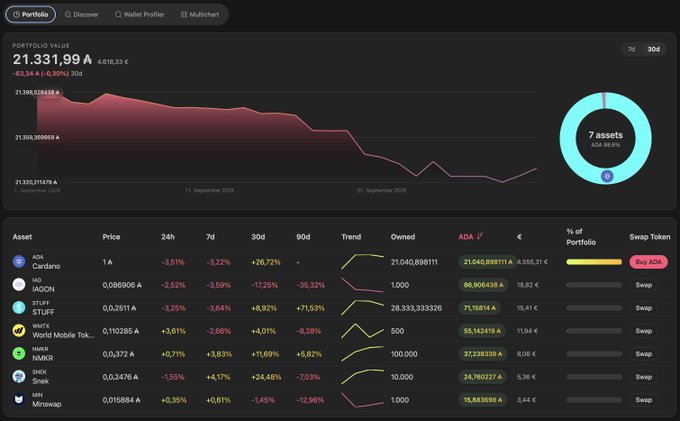Sort table by ADA value column
680x421 pixels.
(466, 237)
